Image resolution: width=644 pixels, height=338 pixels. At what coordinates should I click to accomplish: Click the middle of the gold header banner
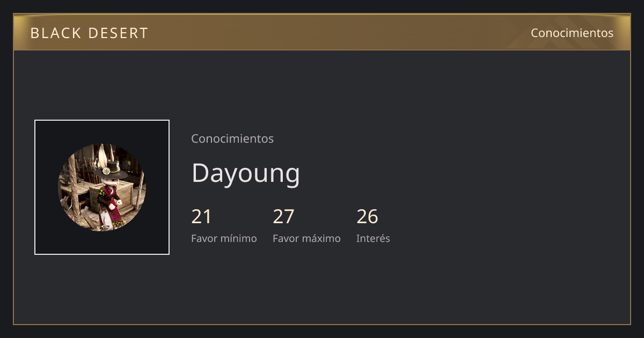[x=322, y=32]
